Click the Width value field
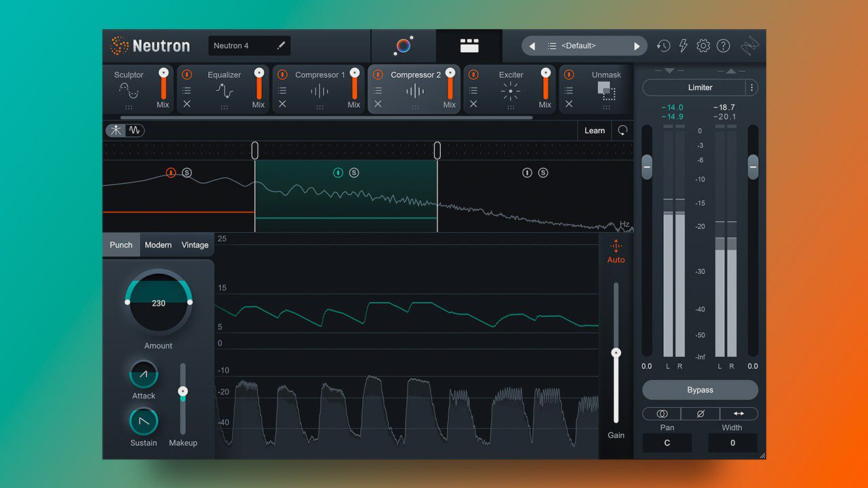Image resolution: width=868 pixels, height=488 pixels. coord(732,443)
